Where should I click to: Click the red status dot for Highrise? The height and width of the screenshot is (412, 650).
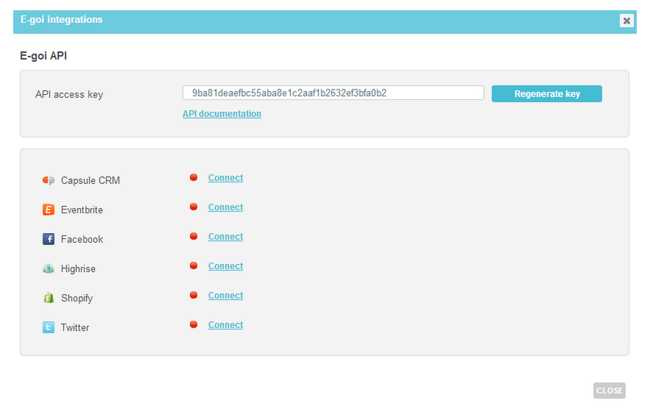coord(194,266)
